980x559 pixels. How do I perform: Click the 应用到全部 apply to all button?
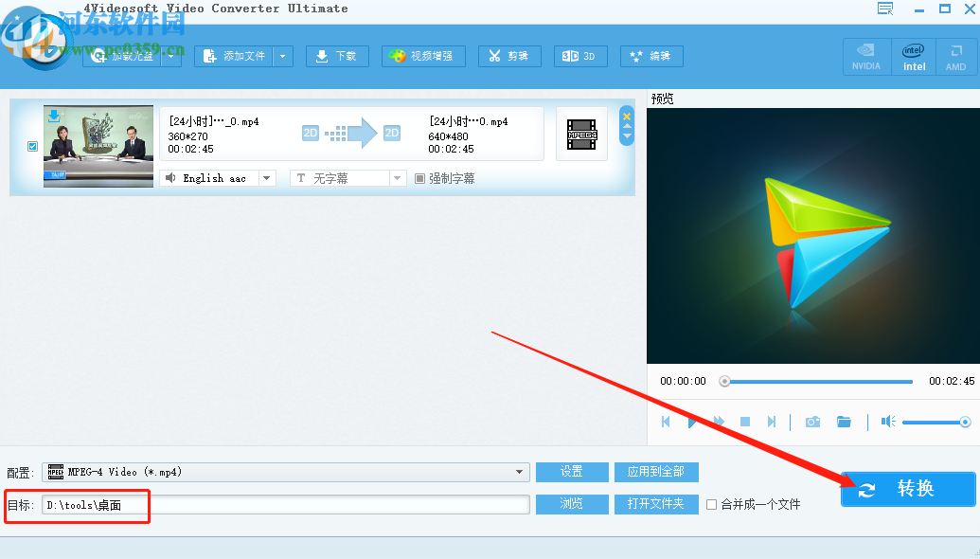click(656, 472)
